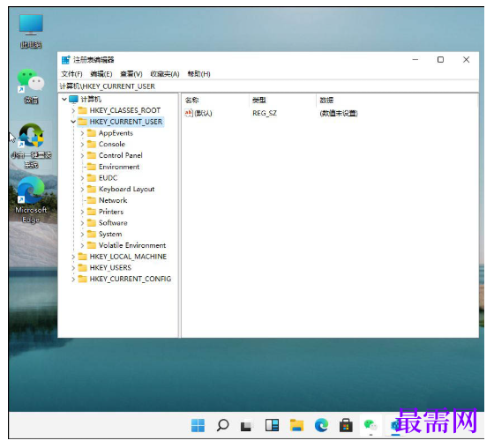The height and width of the screenshot is (448, 494).
Task: Select the 微信 desktop shortcut
Action: pos(31,86)
